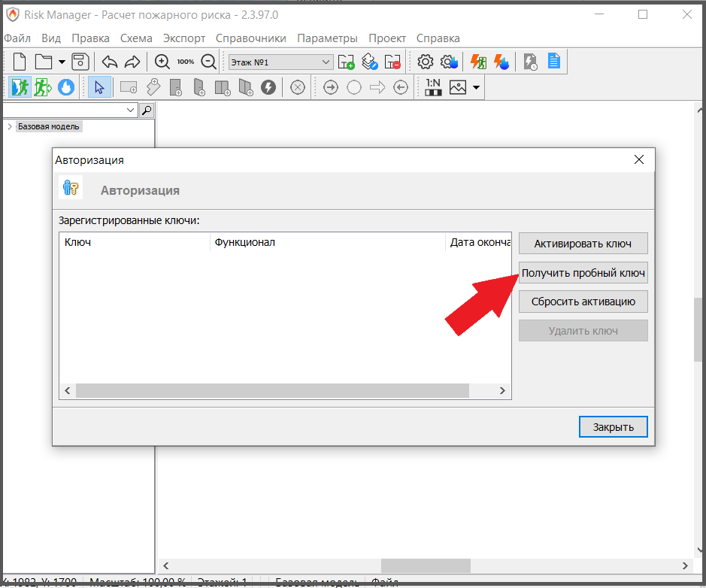Expand the image tool dropdown arrow
706x588 pixels.
tap(476, 87)
